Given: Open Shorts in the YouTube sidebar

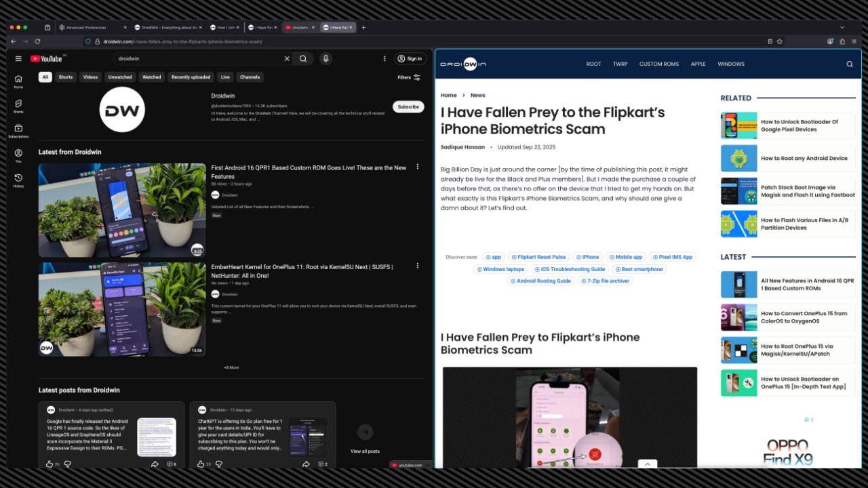Looking at the screenshot, I should pos(18,106).
